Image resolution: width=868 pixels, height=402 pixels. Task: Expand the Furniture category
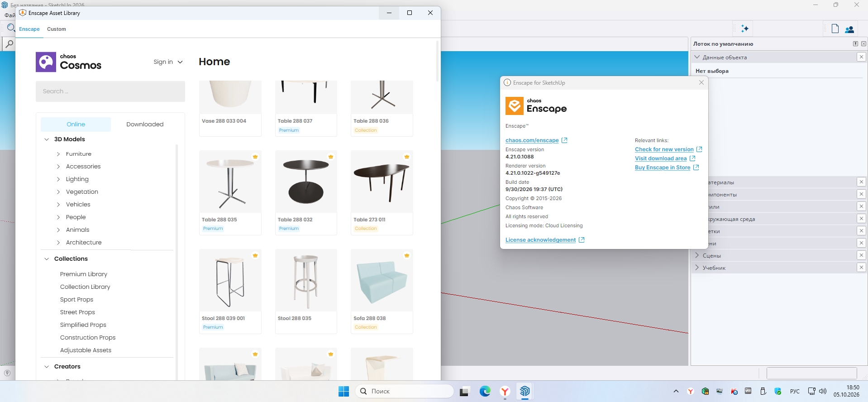[58, 154]
